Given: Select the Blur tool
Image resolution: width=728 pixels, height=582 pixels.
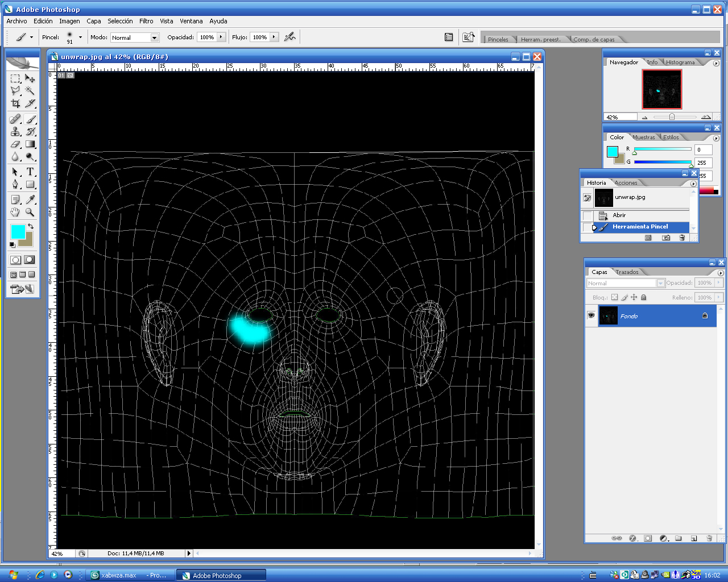Looking at the screenshot, I should click(x=15, y=157).
